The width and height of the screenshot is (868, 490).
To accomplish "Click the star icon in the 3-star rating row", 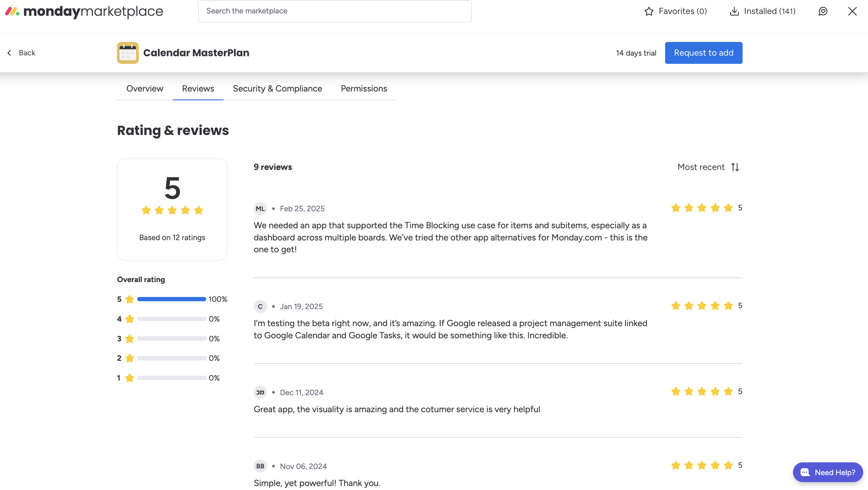I will (x=130, y=339).
